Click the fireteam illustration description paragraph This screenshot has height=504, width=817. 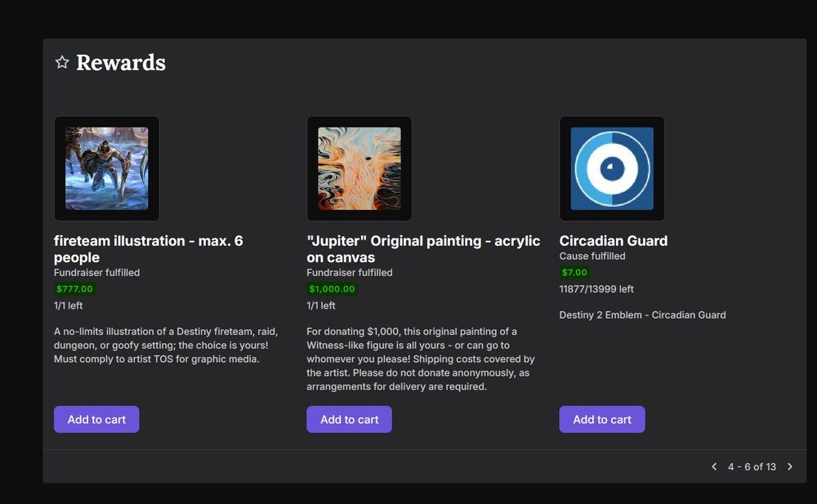166,345
